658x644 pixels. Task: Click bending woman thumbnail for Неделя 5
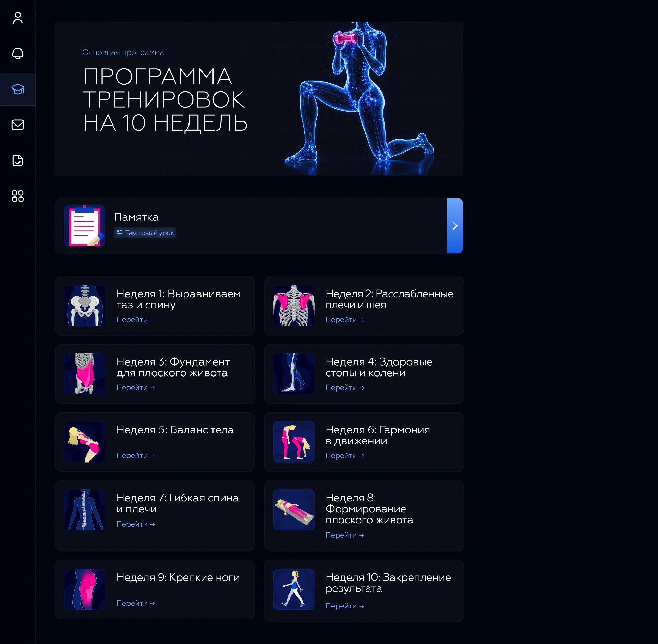pyautogui.click(x=85, y=442)
